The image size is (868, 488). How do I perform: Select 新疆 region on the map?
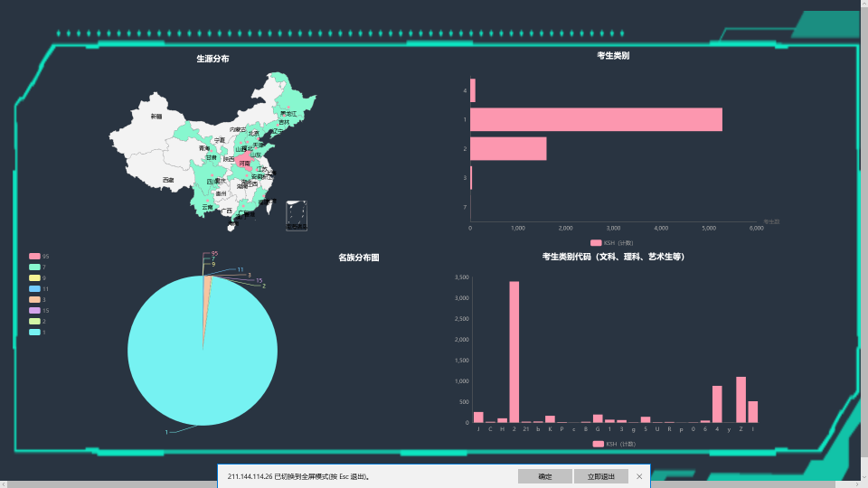click(x=156, y=117)
